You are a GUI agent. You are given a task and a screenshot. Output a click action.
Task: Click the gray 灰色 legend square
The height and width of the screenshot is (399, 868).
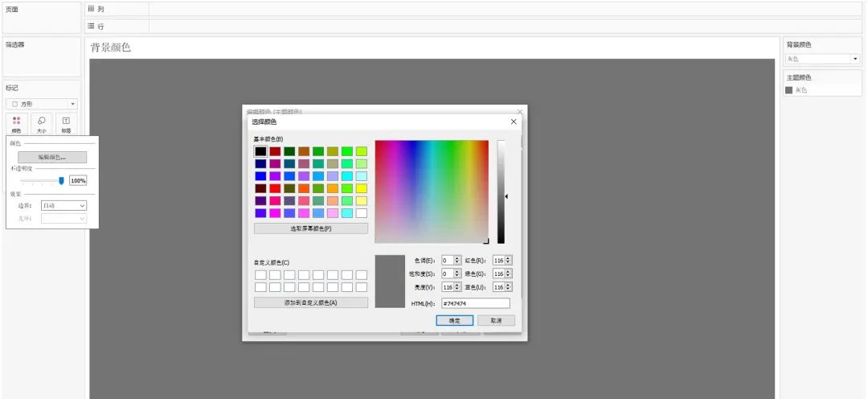pos(789,90)
